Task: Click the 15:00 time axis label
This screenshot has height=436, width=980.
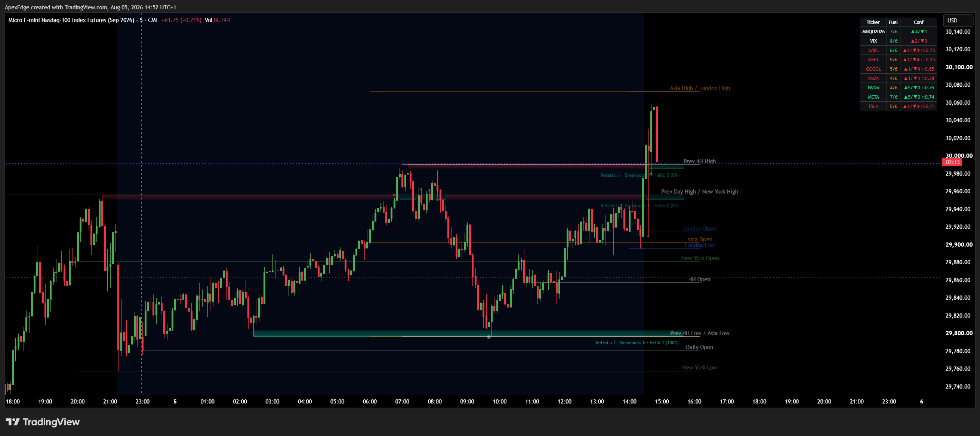Action: point(662,401)
